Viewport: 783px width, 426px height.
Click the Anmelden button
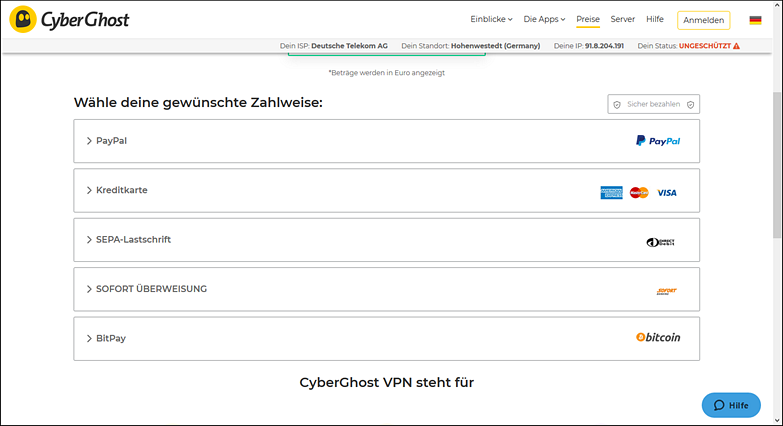(x=703, y=20)
